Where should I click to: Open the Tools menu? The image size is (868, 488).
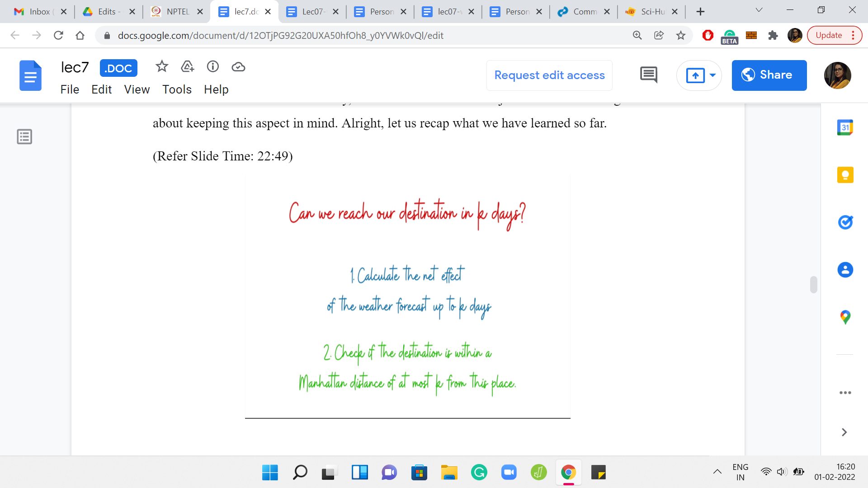tap(177, 89)
